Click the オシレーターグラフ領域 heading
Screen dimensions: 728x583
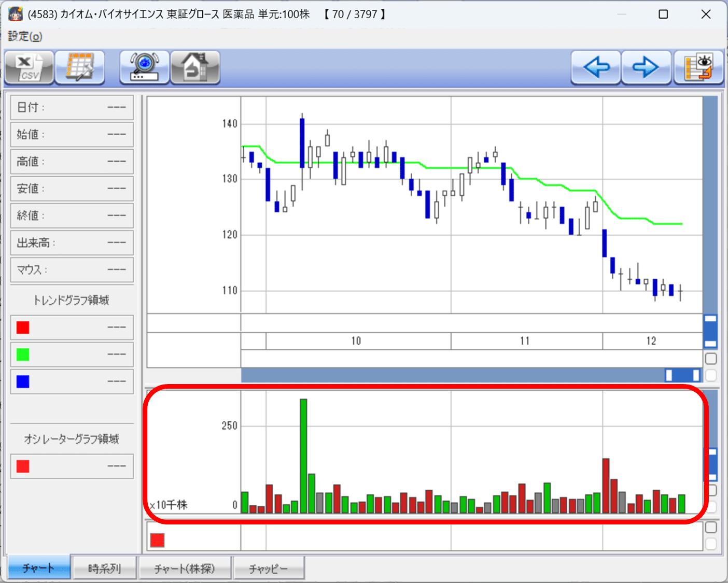click(x=72, y=439)
